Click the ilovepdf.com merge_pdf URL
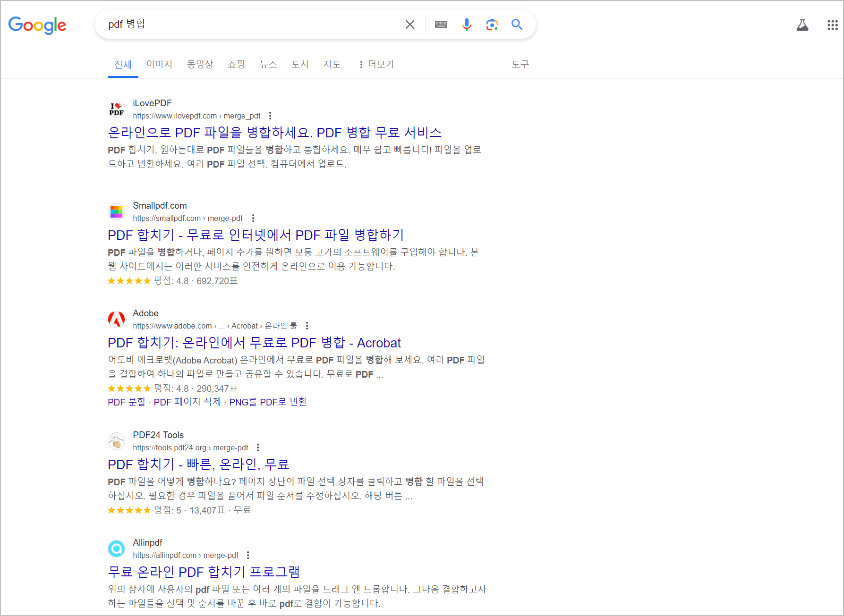 (x=196, y=116)
